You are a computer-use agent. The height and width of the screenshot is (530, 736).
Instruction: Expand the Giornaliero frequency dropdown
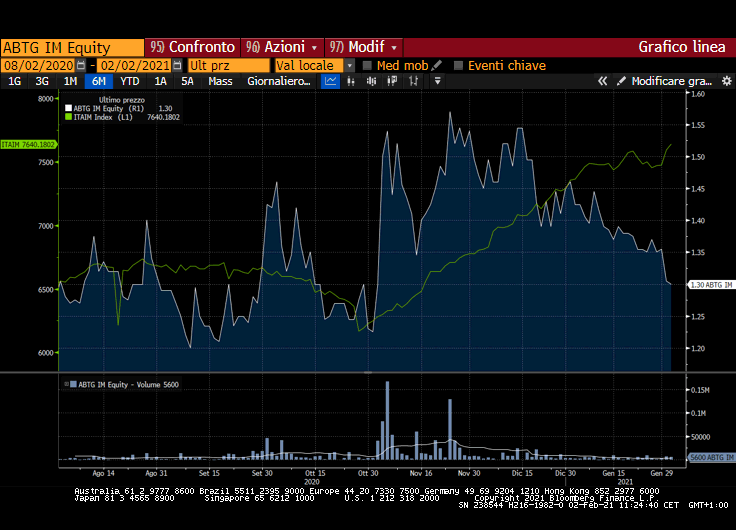[279, 81]
